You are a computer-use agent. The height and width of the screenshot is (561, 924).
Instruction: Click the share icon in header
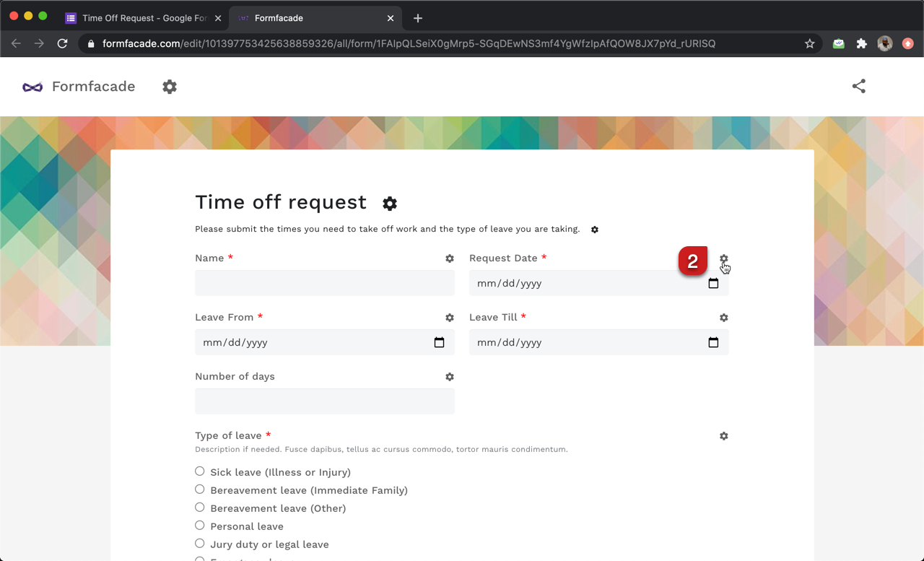point(858,87)
